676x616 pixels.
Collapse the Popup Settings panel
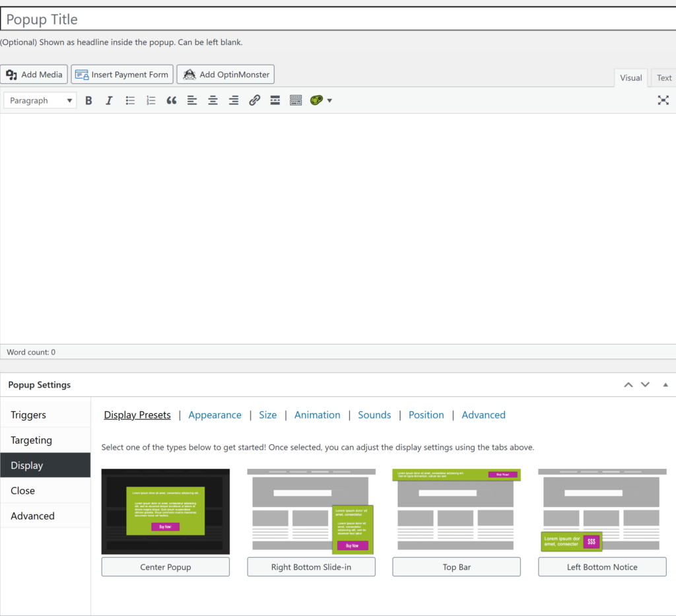click(x=665, y=385)
